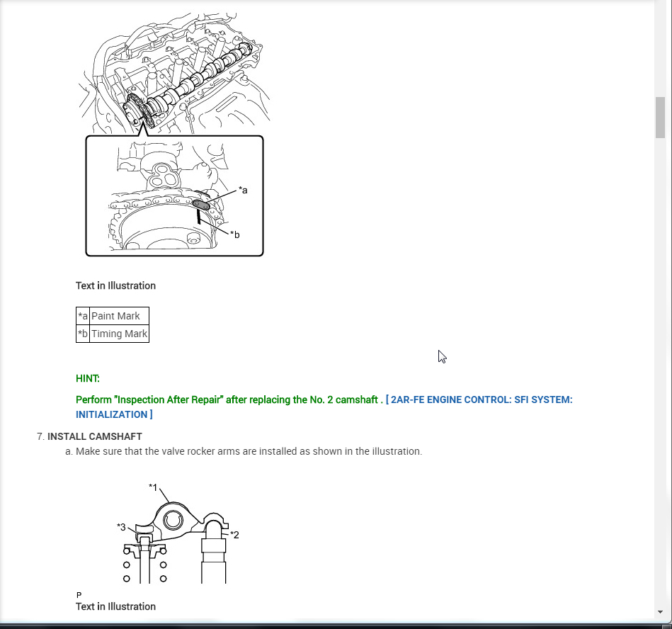Image resolution: width=672 pixels, height=629 pixels.
Task: Click the *a cell in legend table
Action: 83,316
